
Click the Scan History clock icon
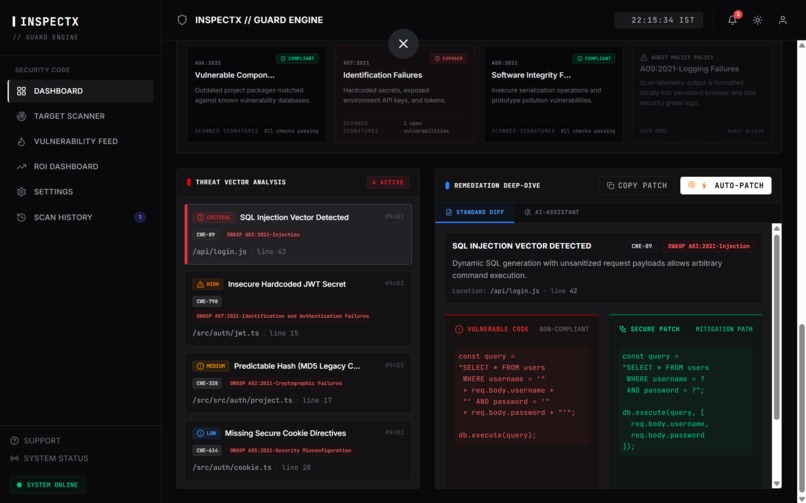pyautogui.click(x=21, y=217)
